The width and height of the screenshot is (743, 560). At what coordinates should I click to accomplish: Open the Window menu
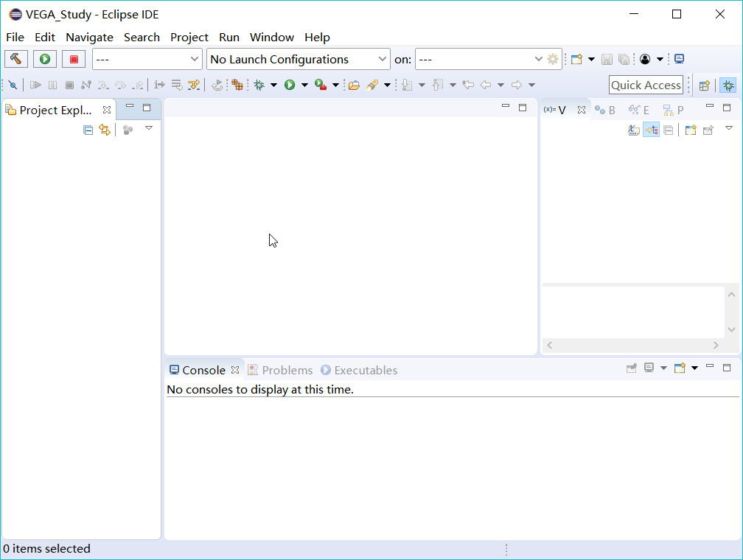pos(272,38)
